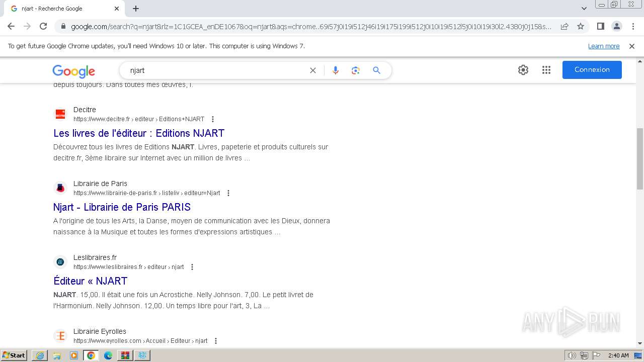Click the Librairie de Paris favicon
644x362 pixels.
point(60,188)
